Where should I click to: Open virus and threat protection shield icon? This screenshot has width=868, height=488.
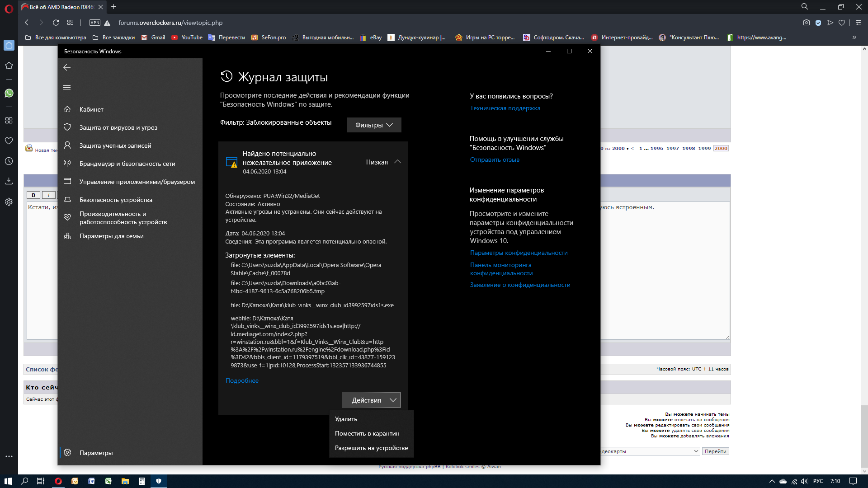click(x=67, y=127)
